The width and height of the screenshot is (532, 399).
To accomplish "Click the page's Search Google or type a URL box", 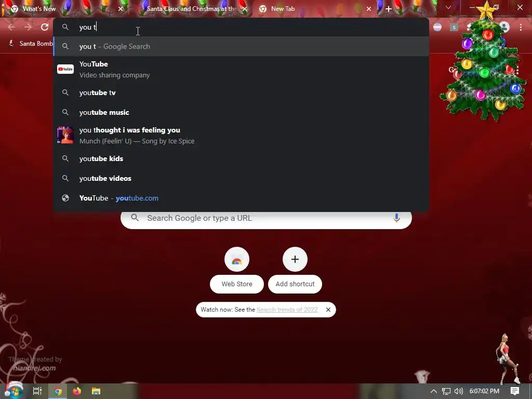I will point(266,218).
